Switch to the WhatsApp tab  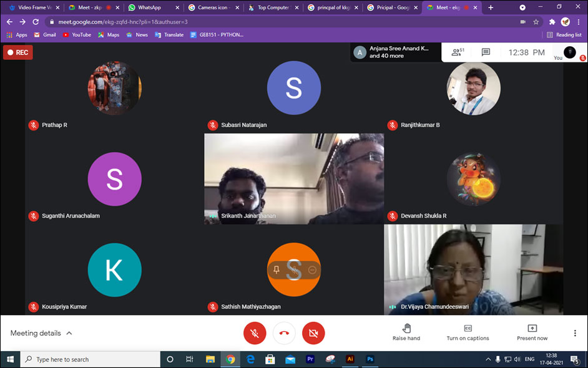click(149, 7)
